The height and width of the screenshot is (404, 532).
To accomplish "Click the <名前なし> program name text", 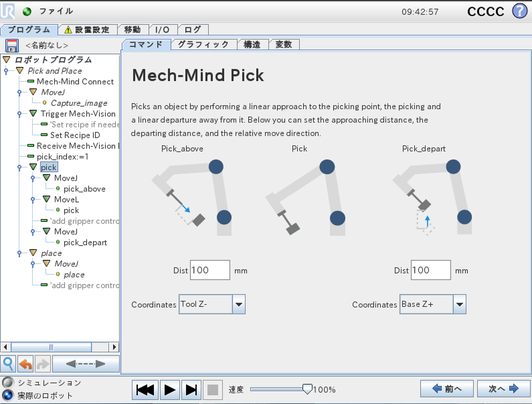I will click(47, 45).
